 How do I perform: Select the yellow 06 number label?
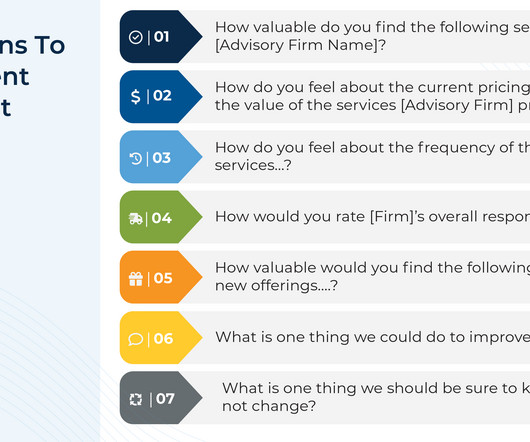click(163, 338)
